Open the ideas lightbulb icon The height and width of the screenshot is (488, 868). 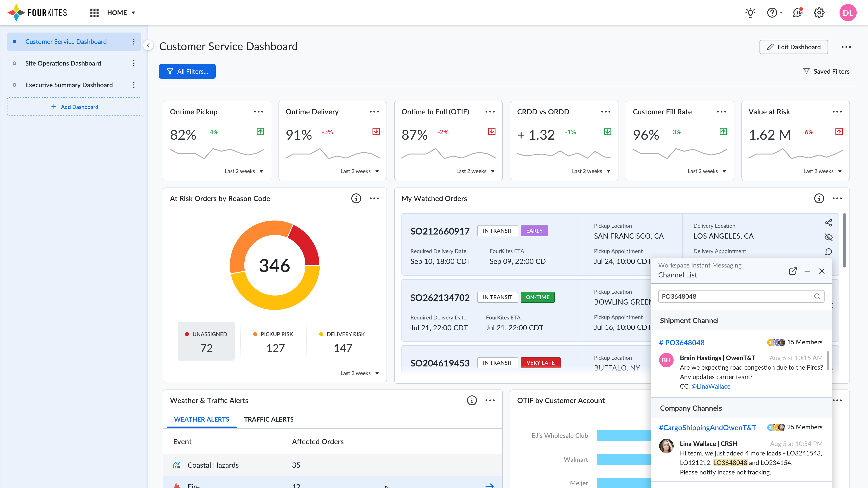coord(750,12)
